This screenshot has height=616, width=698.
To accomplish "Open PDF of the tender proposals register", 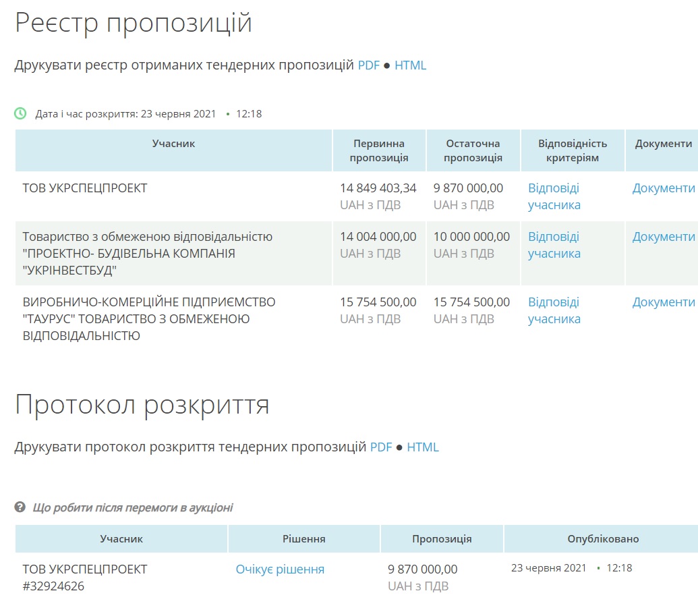I will pos(369,65).
